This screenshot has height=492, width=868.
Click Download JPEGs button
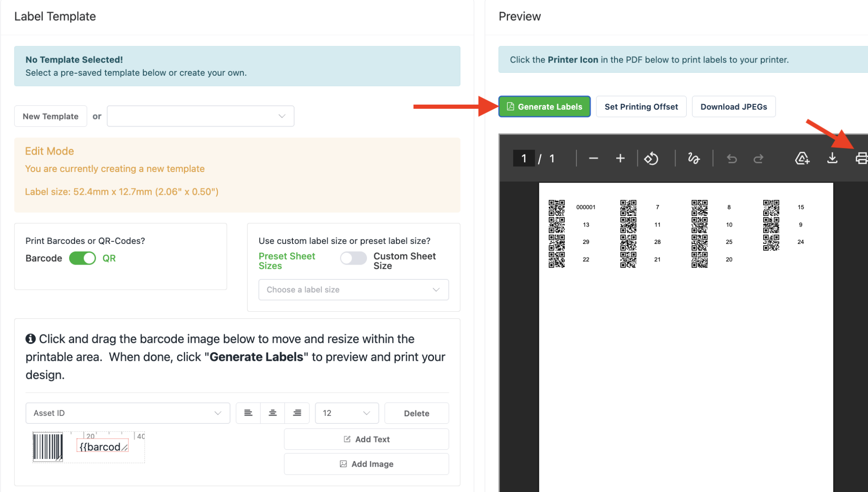tap(734, 106)
